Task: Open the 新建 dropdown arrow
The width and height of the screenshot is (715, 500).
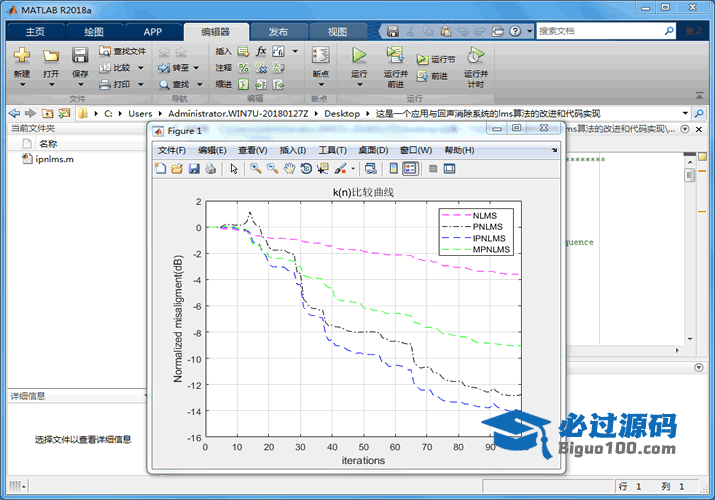Action: (x=22, y=84)
